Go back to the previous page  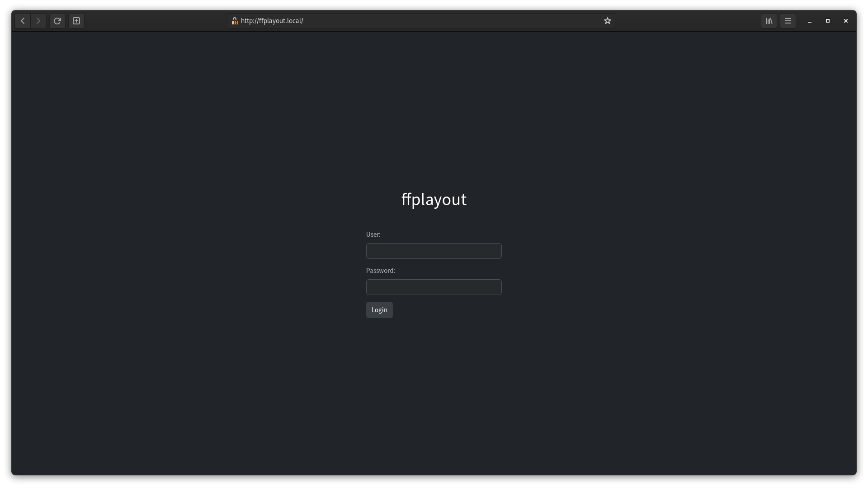click(23, 21)
